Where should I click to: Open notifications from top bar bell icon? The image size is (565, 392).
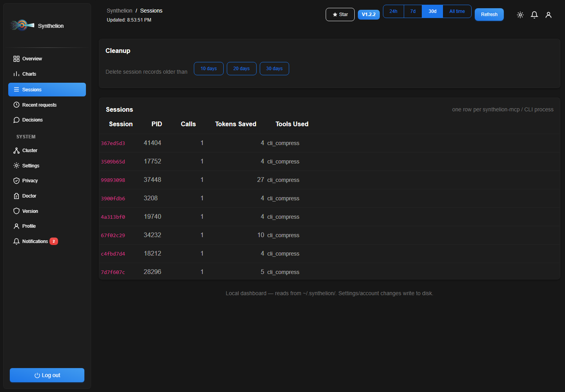click(534, 15)
